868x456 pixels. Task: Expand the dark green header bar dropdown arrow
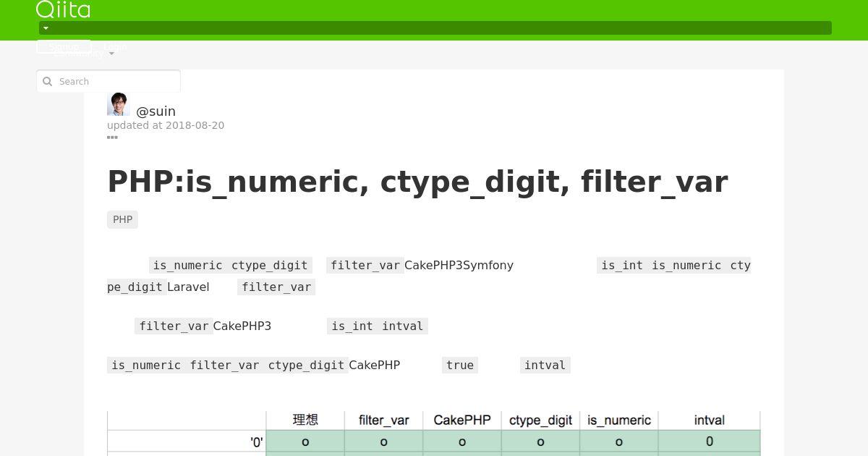point(46,28)
